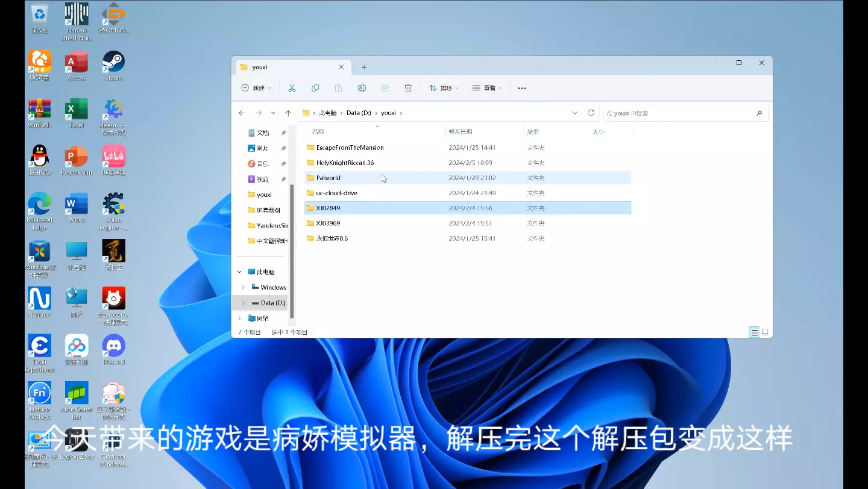Select the Excel desktop shortcut
The height and width of the screenshot is (489, 868).
click(x=77, y=113)
